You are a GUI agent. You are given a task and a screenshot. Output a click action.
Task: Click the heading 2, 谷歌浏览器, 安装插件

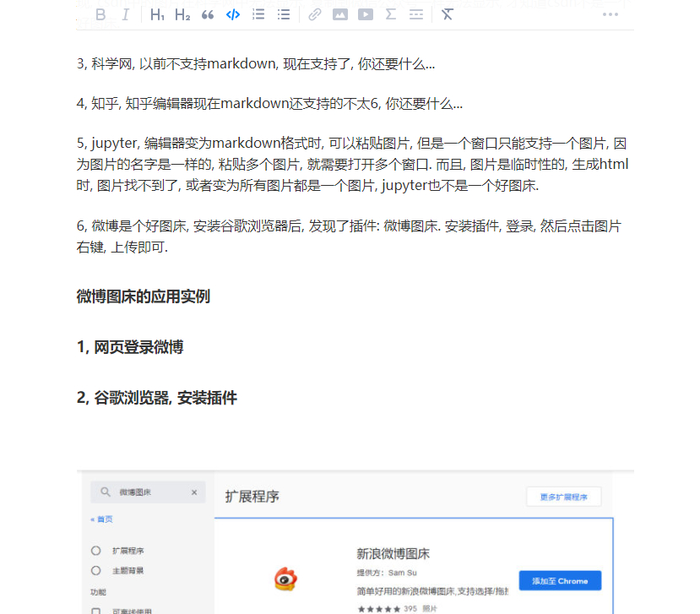click(157, 398)
